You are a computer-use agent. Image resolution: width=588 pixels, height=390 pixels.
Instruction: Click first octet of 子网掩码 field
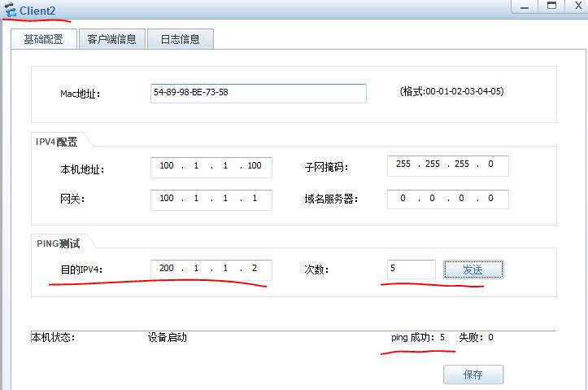403,164
